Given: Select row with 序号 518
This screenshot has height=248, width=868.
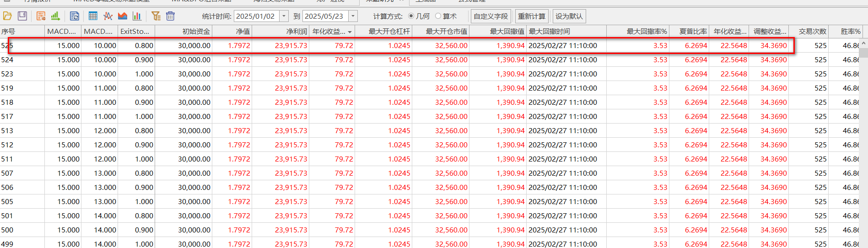Looking at the screenshot, I should click(x=430, y=102).
